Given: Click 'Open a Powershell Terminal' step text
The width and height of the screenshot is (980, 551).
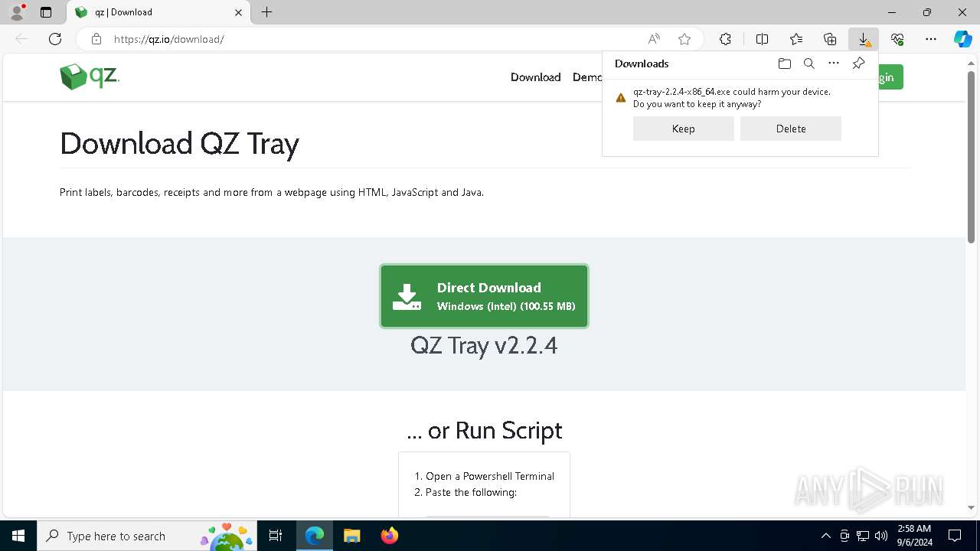Looking at the screenshot, I should [490, 476].
